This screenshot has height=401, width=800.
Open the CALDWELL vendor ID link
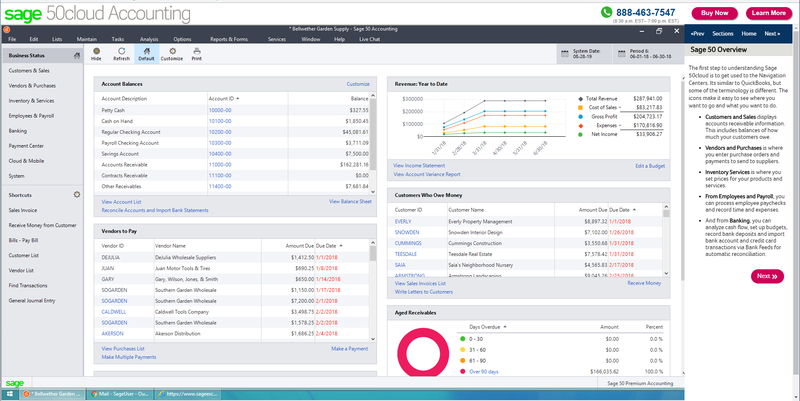coord(114,312)
